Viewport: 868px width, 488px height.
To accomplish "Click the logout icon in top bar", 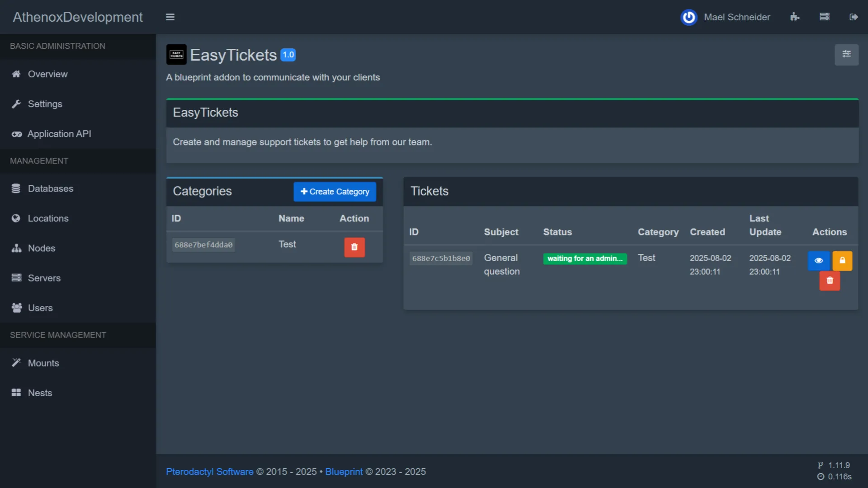I will (854, 17).
